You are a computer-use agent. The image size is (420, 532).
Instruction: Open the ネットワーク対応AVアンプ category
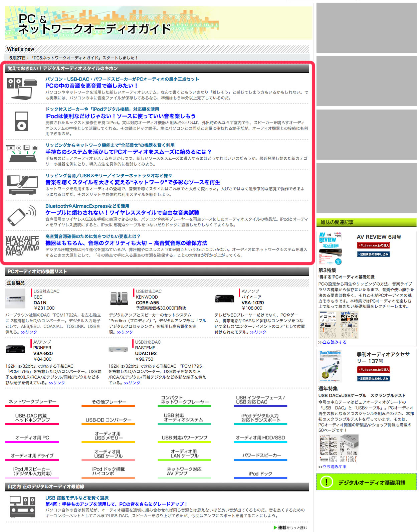pyautogui.click(x=184, y=472)
